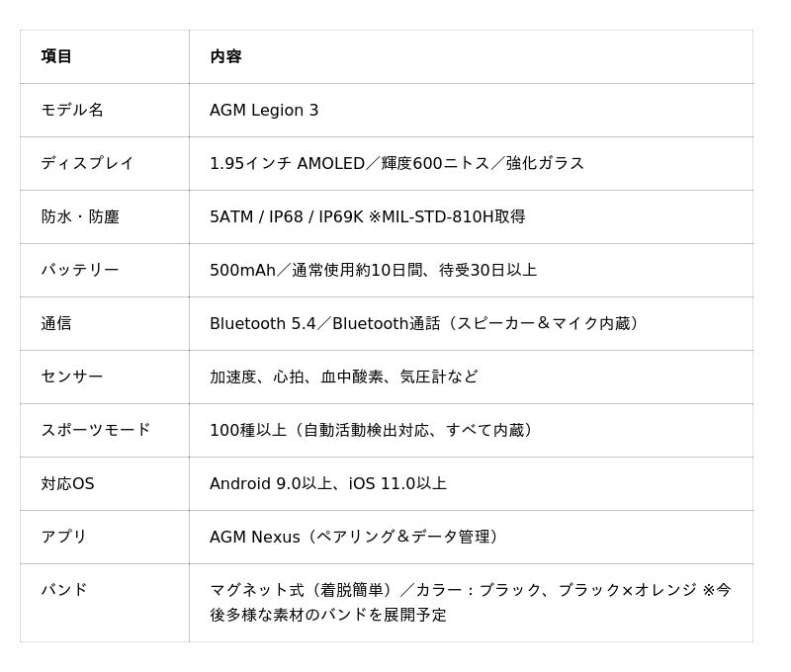
Task: Click the 500mAh battery description
Action: [x=373, y=270]
